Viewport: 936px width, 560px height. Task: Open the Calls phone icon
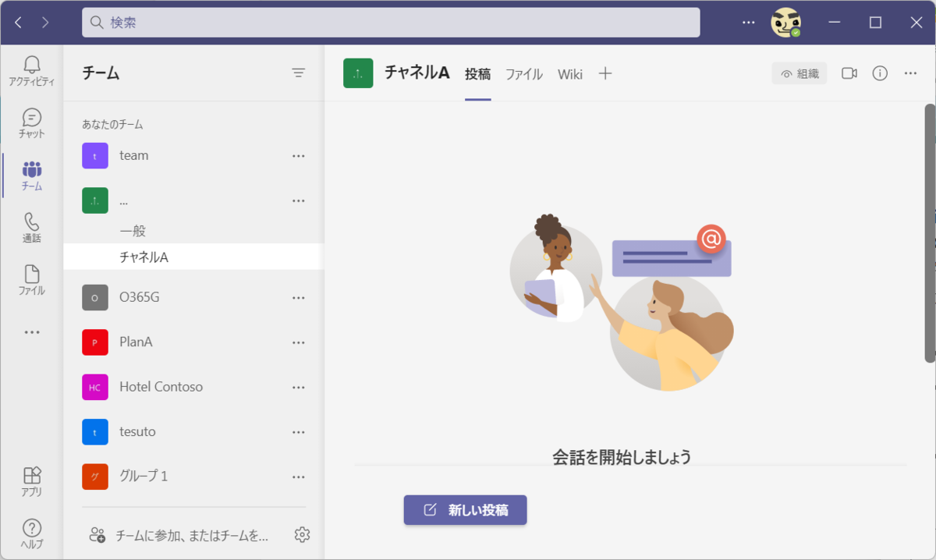pos(32,229)
